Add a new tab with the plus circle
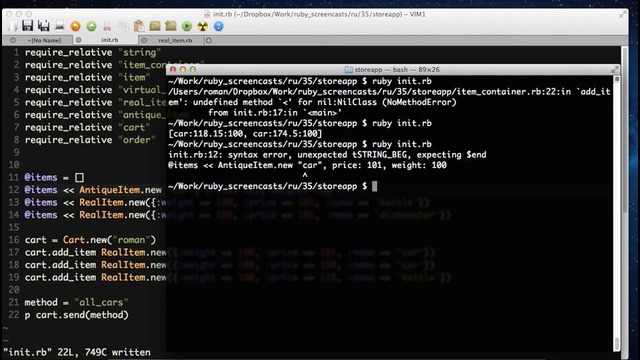This screenshot has width=640, height=360. pyautogui.click(x=209, y=40)
